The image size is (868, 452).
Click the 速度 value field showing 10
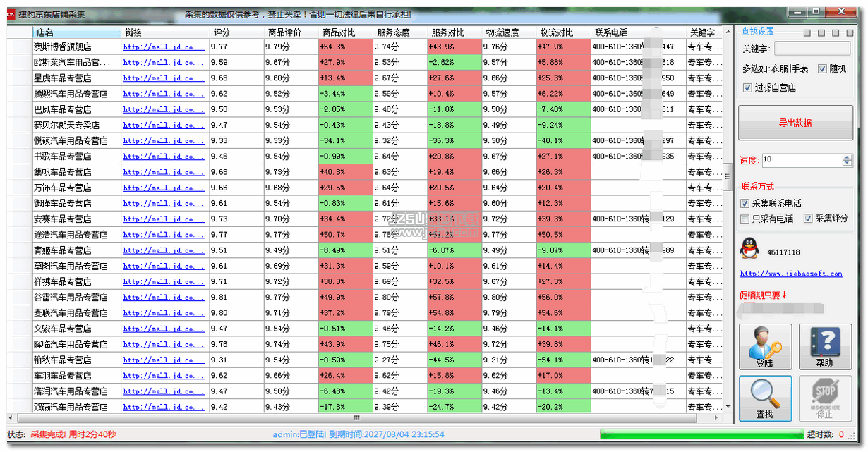click(802, 160)
